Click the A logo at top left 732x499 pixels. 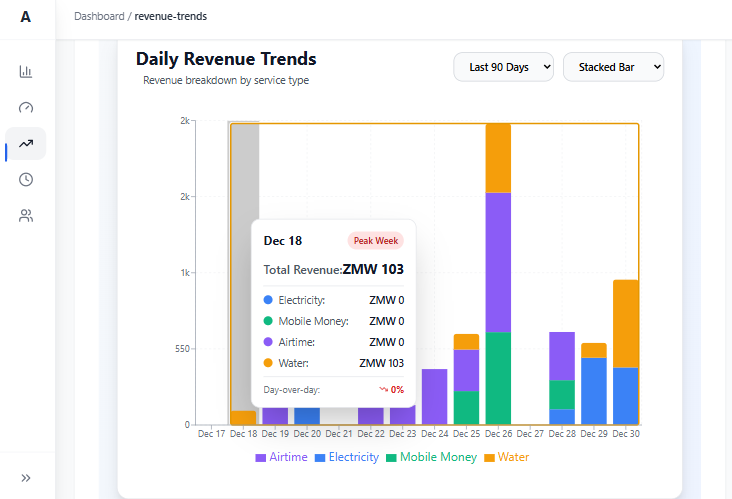click(x=26, y=17)
